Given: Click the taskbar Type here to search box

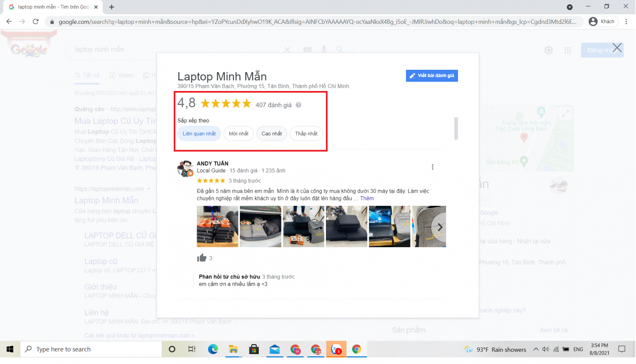Looking at the screenshot, I should pyautogui.click(x=91, y=349).
